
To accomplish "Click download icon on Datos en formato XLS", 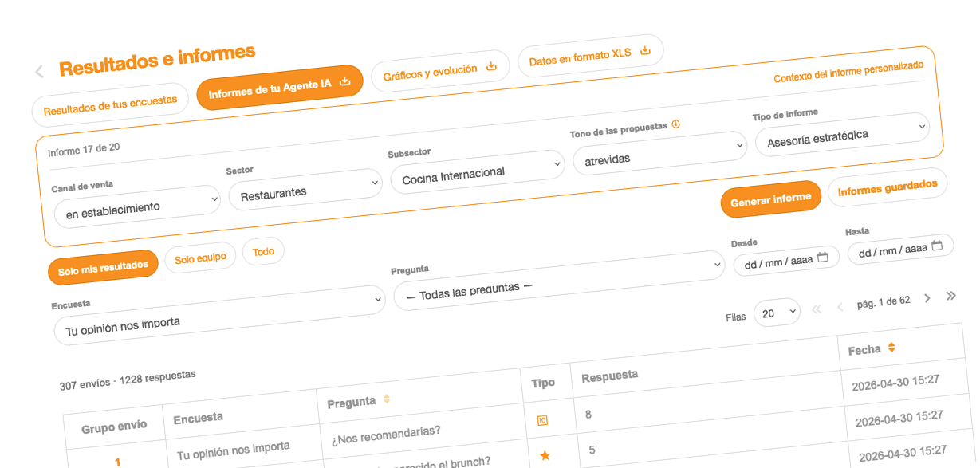I will coord(646,51).
